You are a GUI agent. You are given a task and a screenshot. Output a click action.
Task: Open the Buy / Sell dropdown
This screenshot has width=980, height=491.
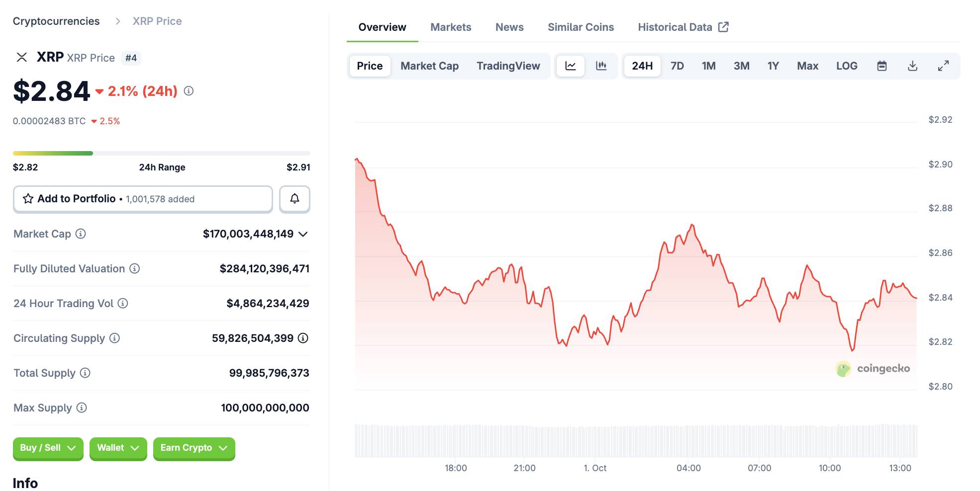click(x=48, y=448)
